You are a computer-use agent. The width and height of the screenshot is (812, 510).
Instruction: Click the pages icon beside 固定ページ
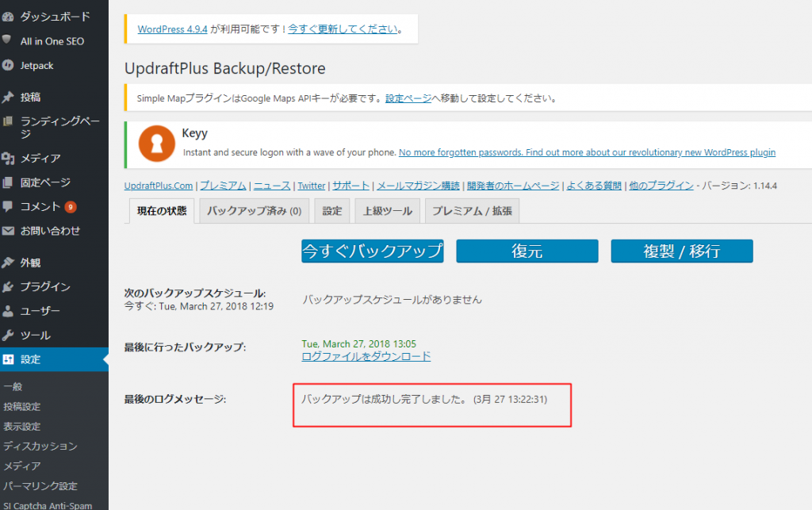(x=8, y=182)
